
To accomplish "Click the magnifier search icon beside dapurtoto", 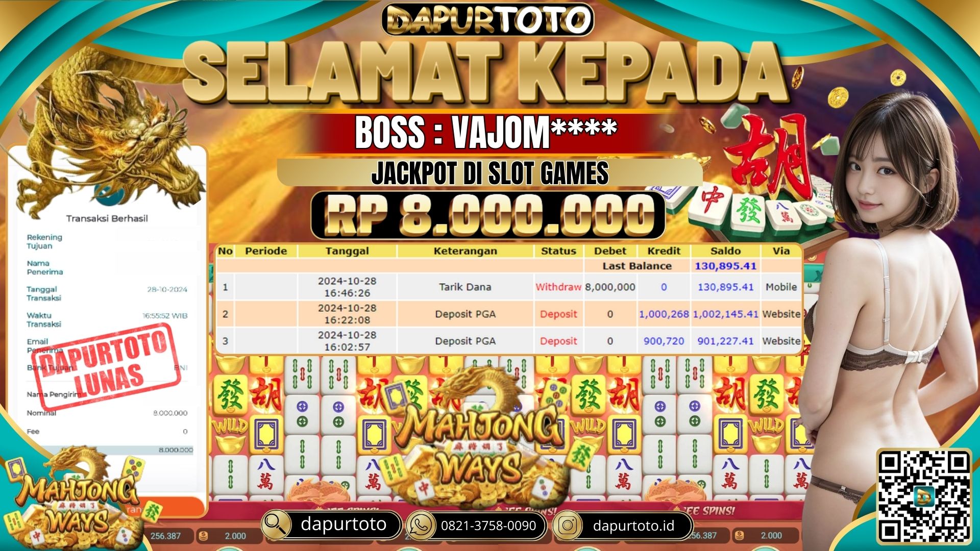I will click(276, 525).
